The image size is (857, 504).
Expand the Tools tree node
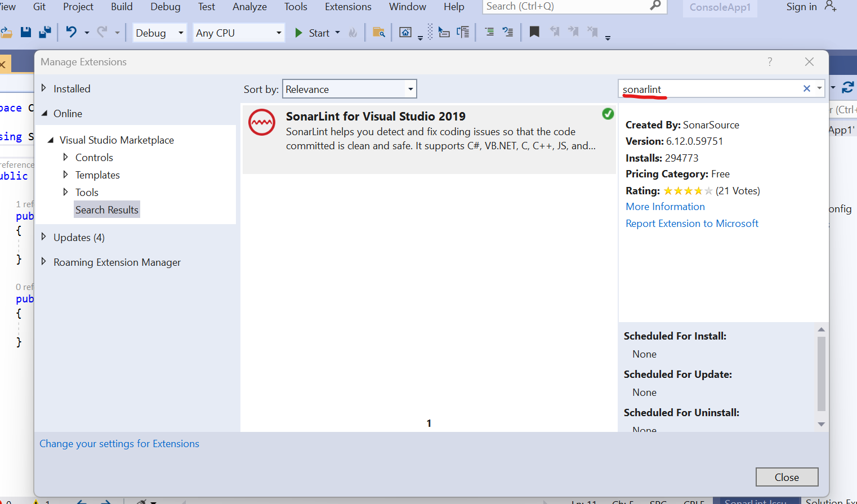point(65,192)
